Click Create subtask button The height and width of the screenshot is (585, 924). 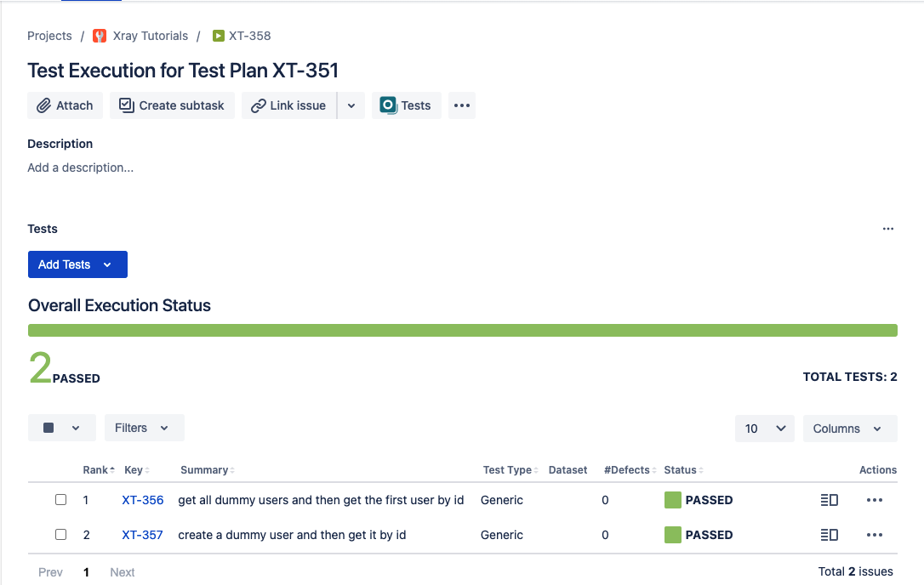tap(172, 105)
